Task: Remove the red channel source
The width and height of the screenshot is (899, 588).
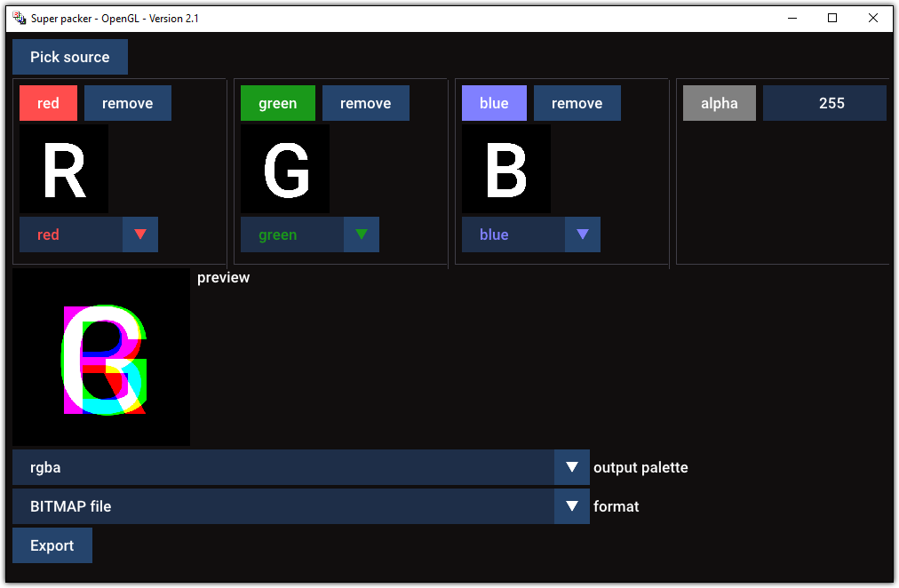Action: (128, 103)
